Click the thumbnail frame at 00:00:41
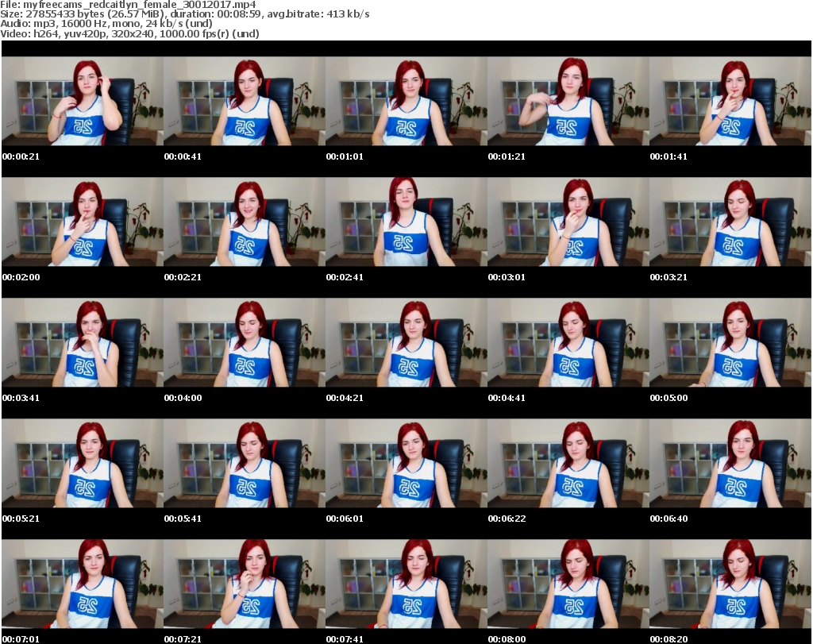Viewport: 813px width, 644px height. point(245,101)
